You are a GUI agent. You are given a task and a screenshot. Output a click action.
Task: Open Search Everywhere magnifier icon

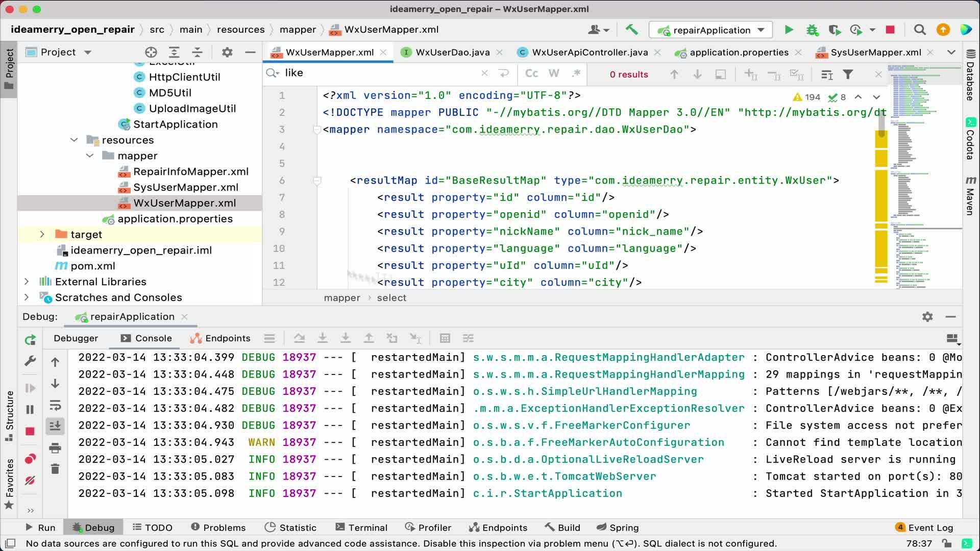tap(920, 30)
